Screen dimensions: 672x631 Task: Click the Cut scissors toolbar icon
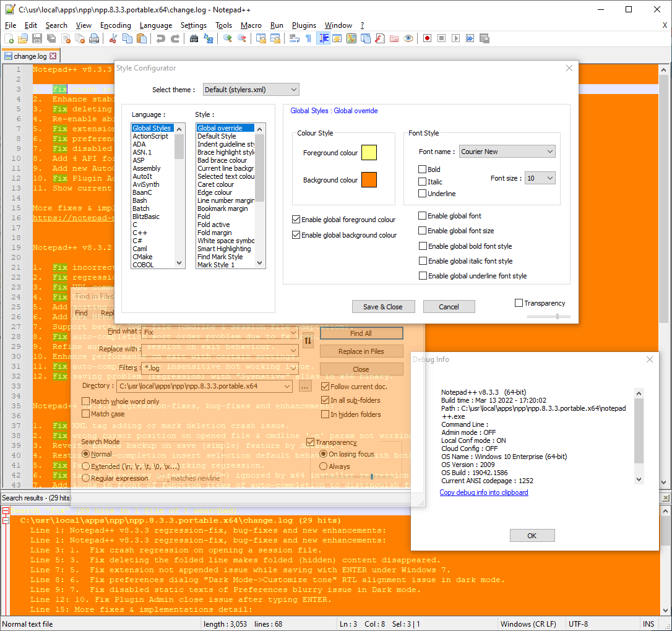coord(113,38)
